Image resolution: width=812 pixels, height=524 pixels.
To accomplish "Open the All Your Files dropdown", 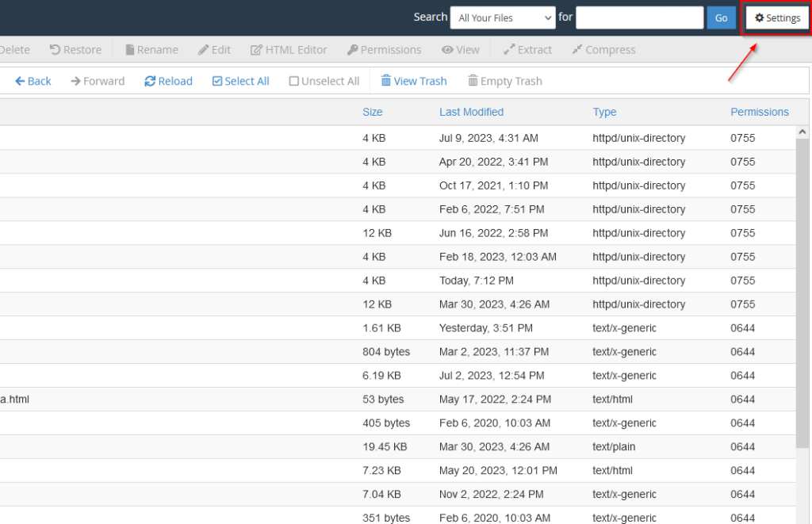I will [x=503, y=18].
